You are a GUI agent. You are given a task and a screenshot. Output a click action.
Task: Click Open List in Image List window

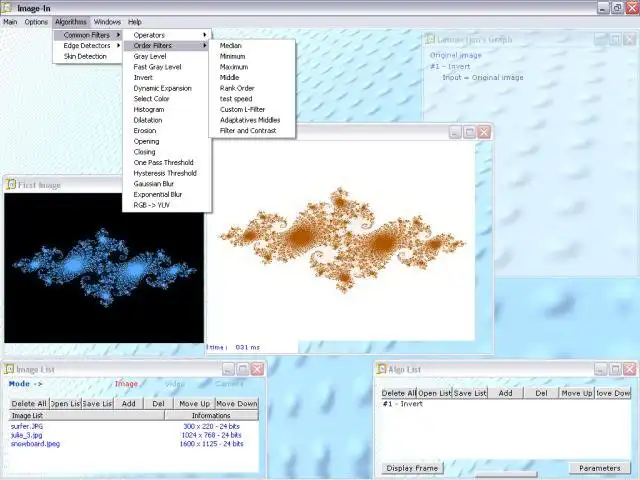(x=65, y=403)
